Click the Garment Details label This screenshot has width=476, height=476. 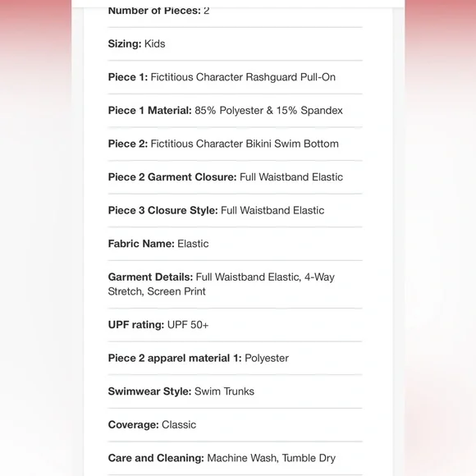[x=150, y=277]
